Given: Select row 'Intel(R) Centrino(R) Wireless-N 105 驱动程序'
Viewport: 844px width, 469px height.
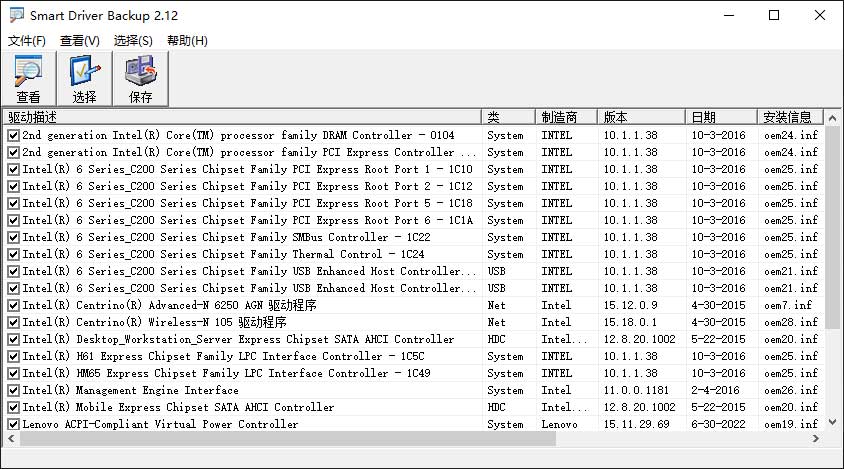Looking at the screenshot, I should 154,323.
